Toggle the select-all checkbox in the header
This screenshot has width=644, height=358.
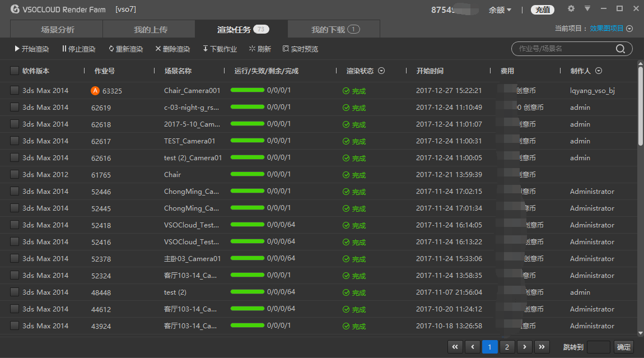15,71
